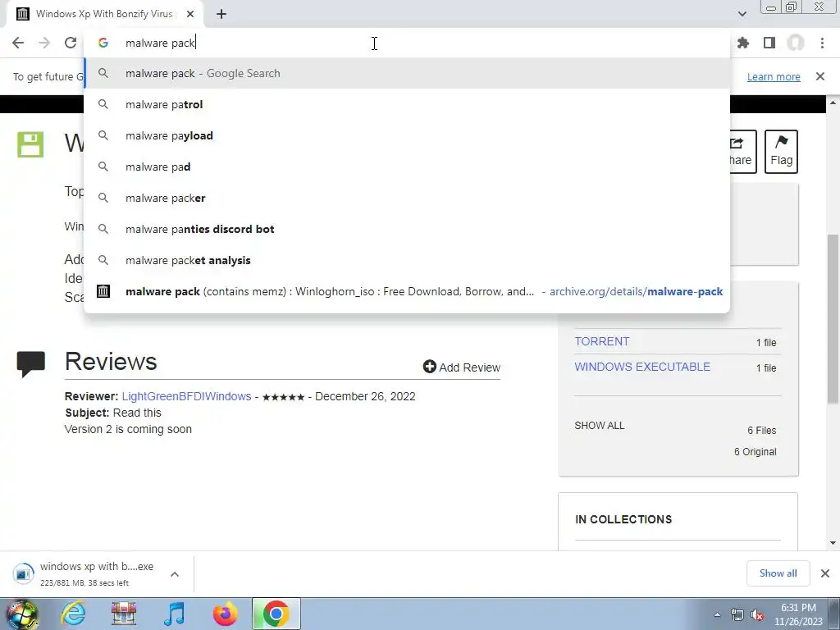This screenshot has width=840, height=630.
Task: Click the IN COLLECTIONS heading
Action: [623, 519]
